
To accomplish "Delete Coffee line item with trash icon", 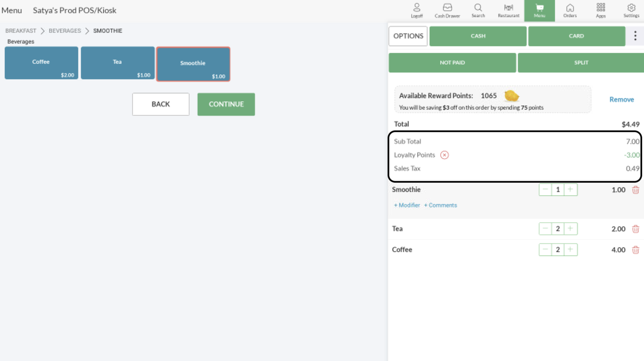I will [x=636, y=250].
